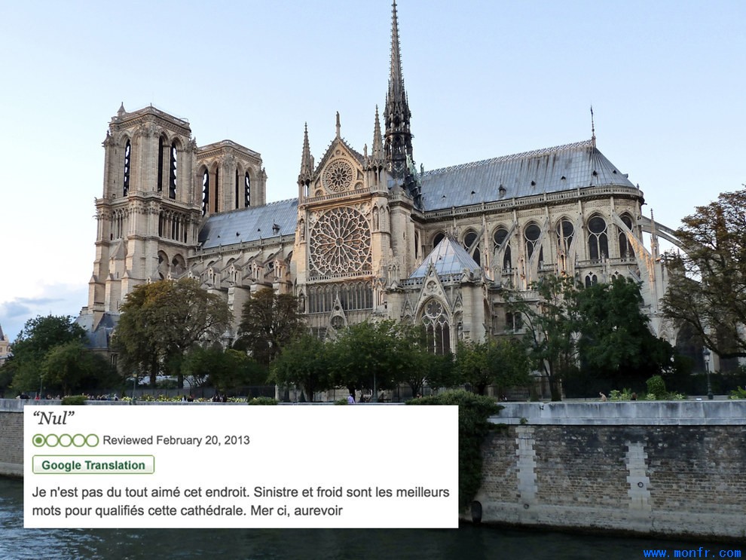Click the small upper rose window in the gable
The height and width of the screenshot is (560, 746).
(338, 176)
